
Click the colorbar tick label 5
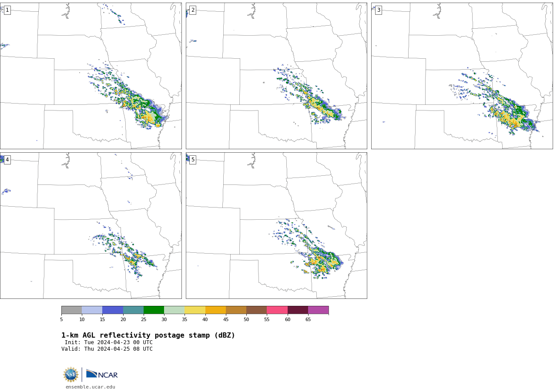tap(61, 320)
